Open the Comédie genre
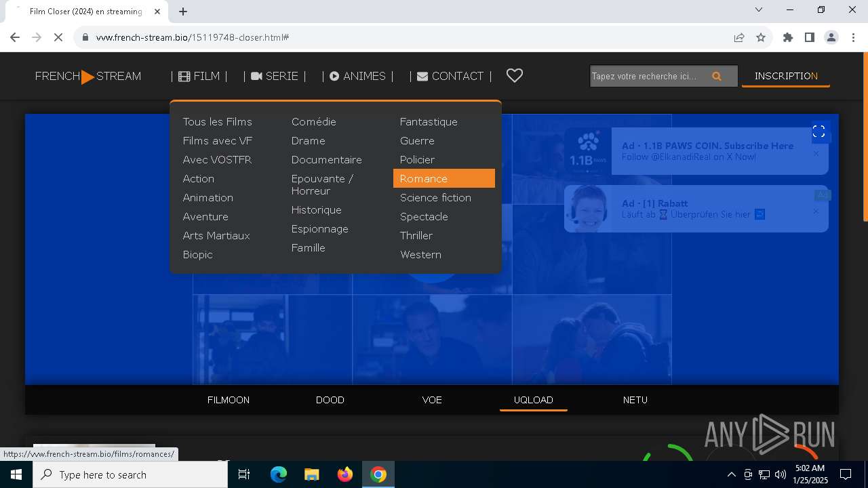The image size is (868, 488). (x=313, y=122)
